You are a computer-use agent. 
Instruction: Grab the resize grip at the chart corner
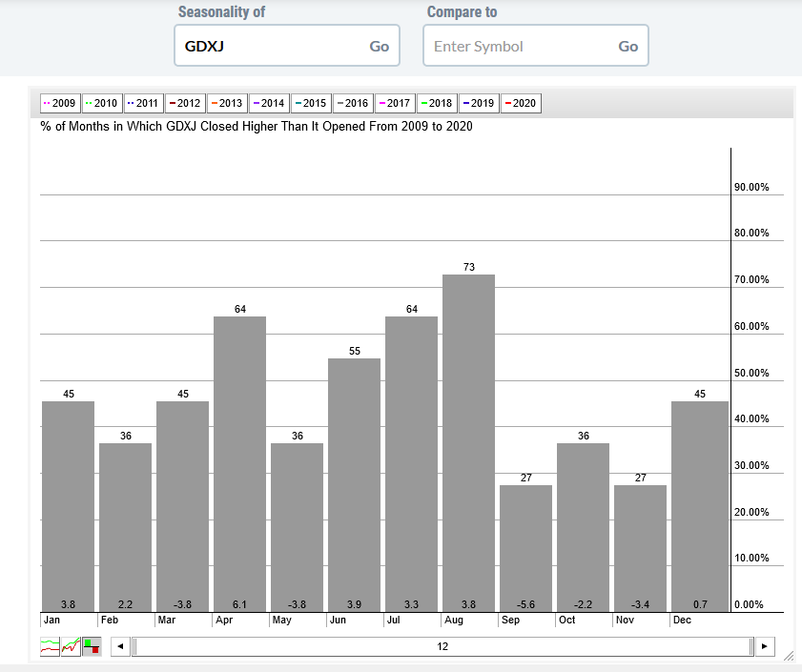tap(789, 655)
